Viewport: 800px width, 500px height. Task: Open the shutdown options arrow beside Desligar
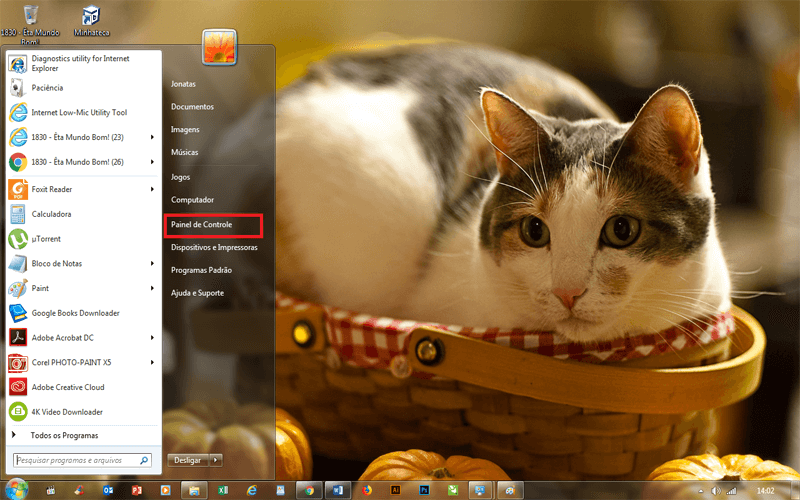pyautogui.click(x=215, y=460)
